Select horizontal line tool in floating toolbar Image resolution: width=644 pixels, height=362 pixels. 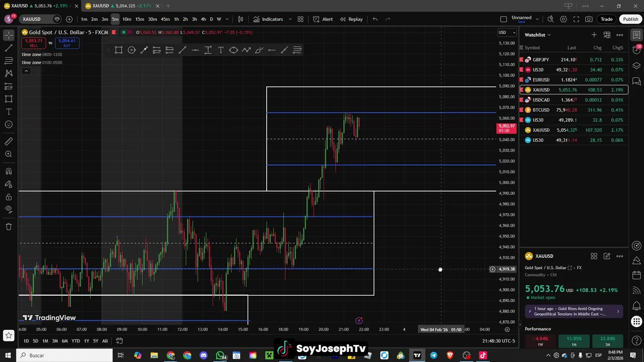coord(195,50)
